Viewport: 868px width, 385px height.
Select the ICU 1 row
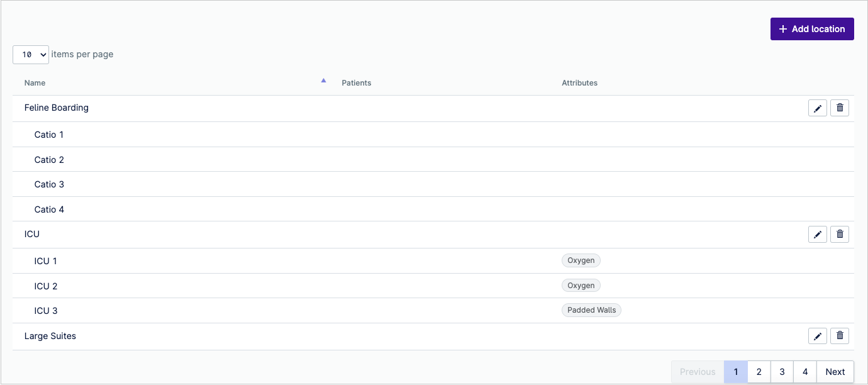433,261
